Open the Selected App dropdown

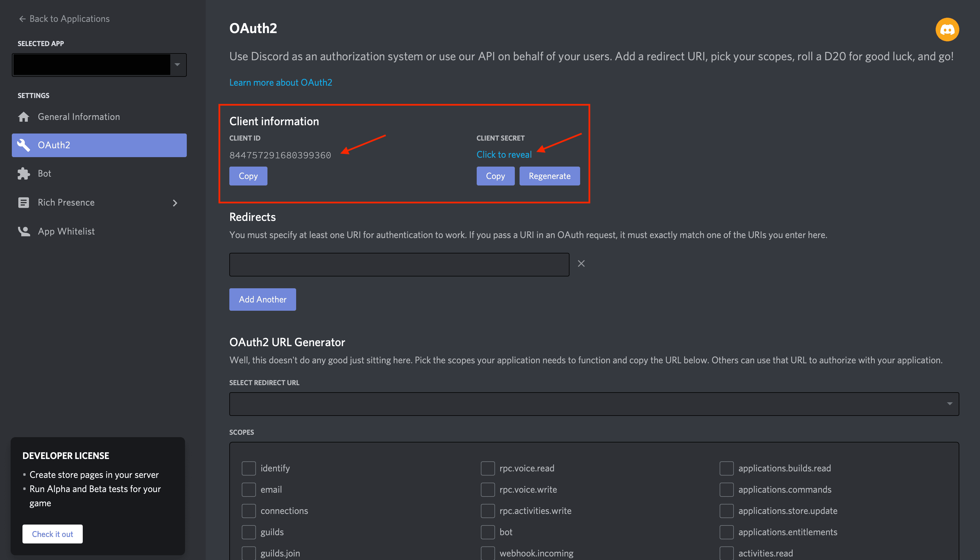[x=99, y=65]
